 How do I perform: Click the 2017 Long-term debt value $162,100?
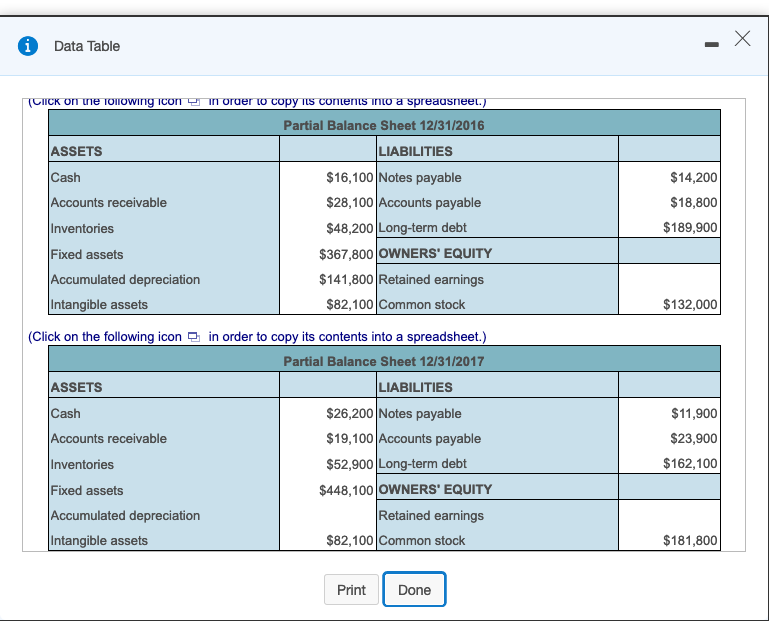point(691,464)
